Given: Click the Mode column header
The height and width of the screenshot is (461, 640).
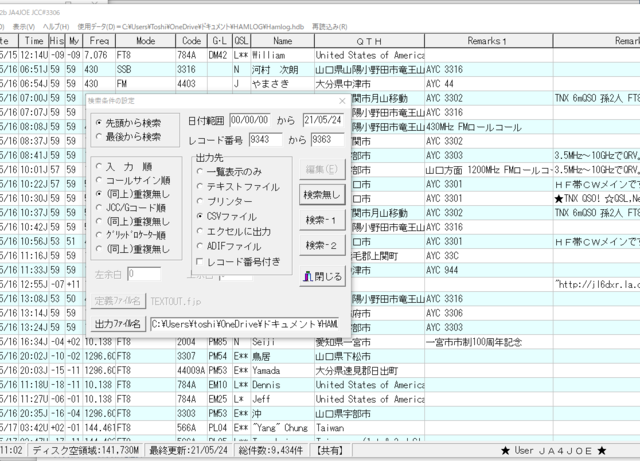Looking at the screenshot, I should pos(146,41).
